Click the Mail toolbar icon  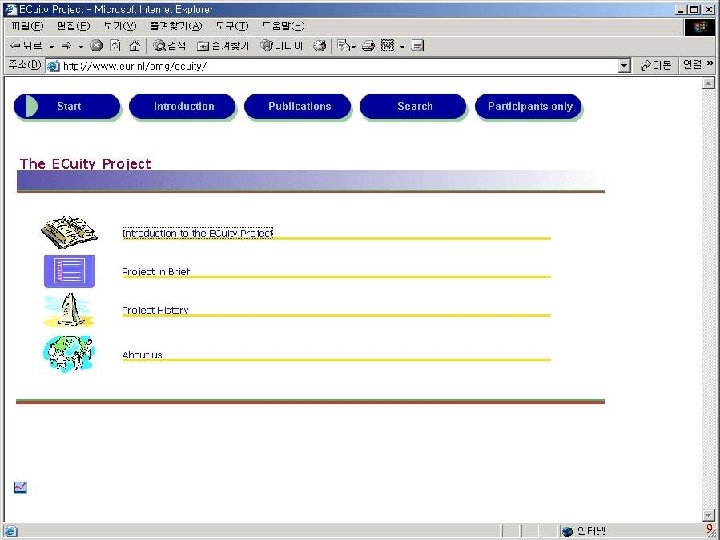346,45
